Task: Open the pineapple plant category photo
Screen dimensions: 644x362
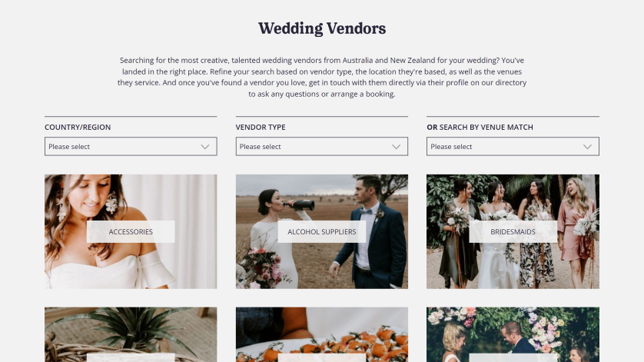Action: (x=131, y=333)
